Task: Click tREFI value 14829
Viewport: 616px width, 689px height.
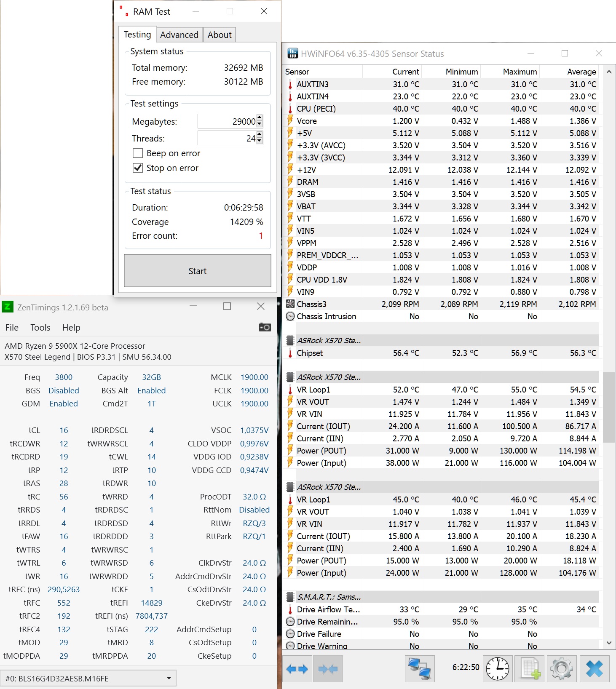Action: click(152, 603)
